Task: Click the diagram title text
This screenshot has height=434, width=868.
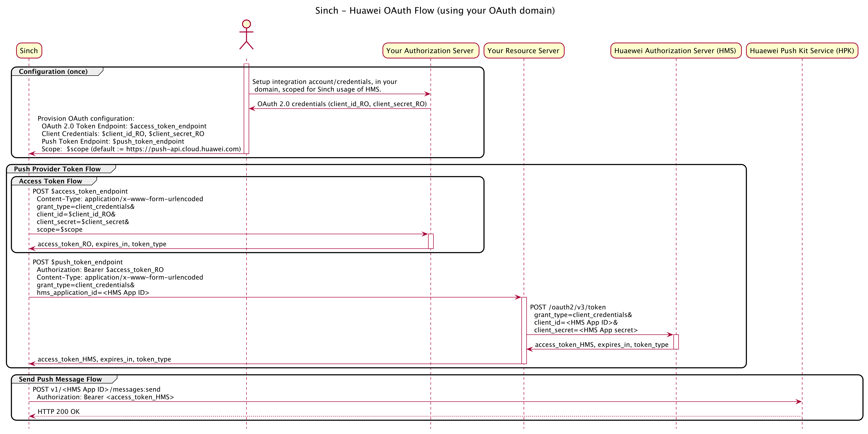Action: [x=435, y=11]
